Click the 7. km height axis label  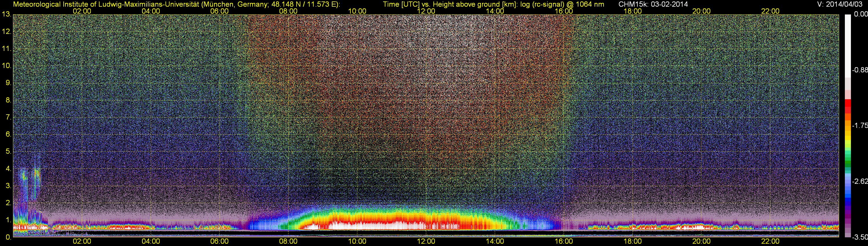pos(8,117)
